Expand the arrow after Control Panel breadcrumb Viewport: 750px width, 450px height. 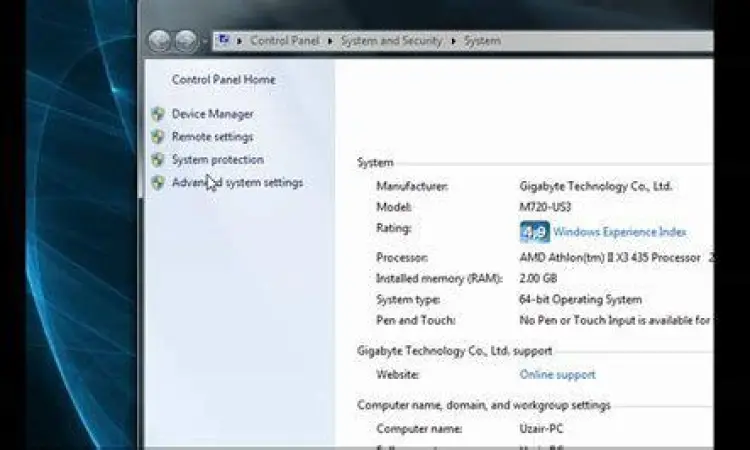coord(330,41)
